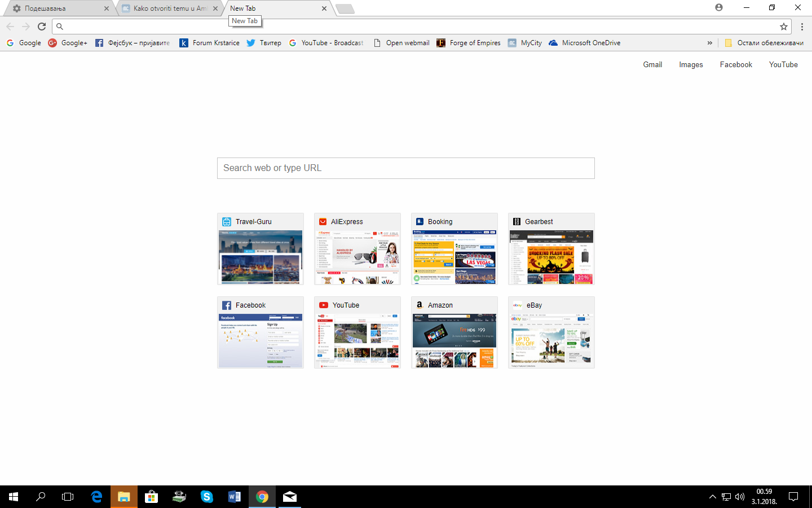Go back with the back arrow
Image resolution: width=812 pixels, height=508 pixels.
(10, 27)
